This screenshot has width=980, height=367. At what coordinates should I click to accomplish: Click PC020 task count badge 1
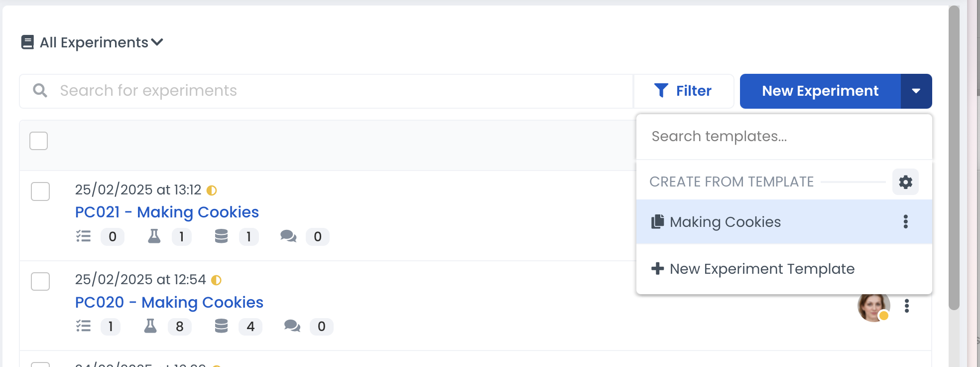(111, 327)
